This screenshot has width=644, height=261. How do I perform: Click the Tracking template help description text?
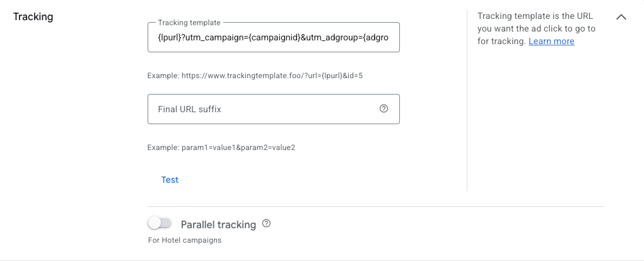click(x=535, y=28)
